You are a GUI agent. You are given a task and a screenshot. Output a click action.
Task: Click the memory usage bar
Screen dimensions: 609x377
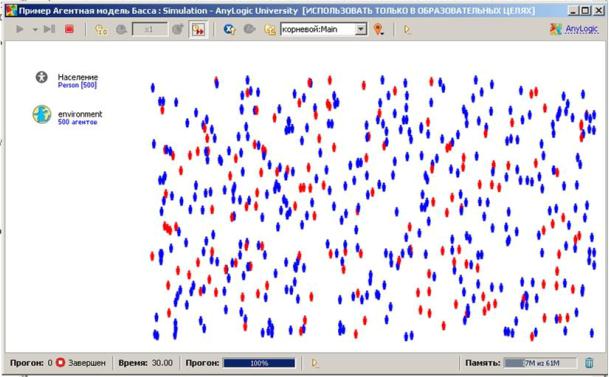(540, 363)
